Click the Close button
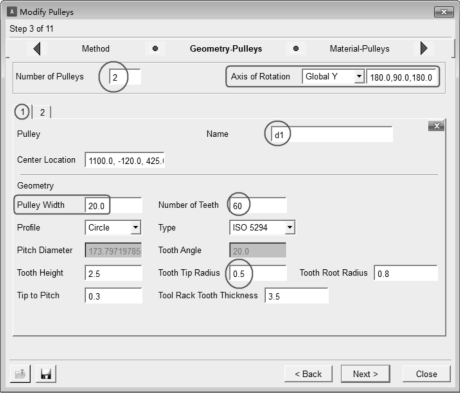Image resolution: width=460 pixels, height=393 pixels. tap(426, 374)
